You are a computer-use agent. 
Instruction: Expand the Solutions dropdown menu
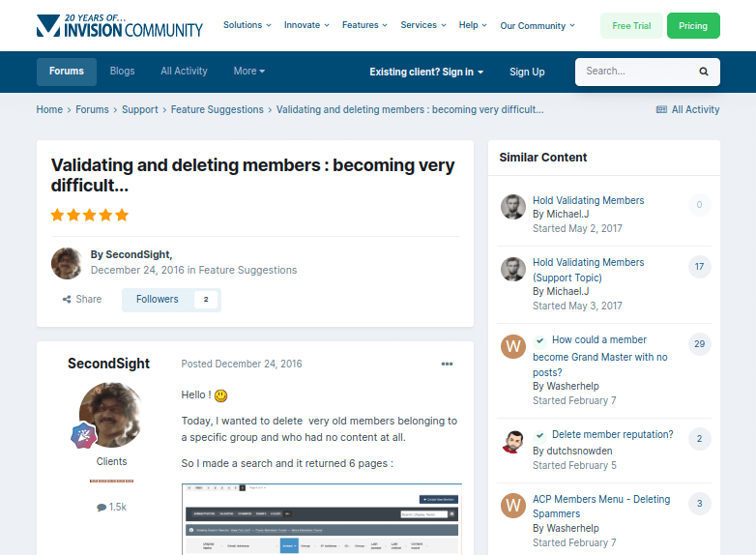coord(247,25)
